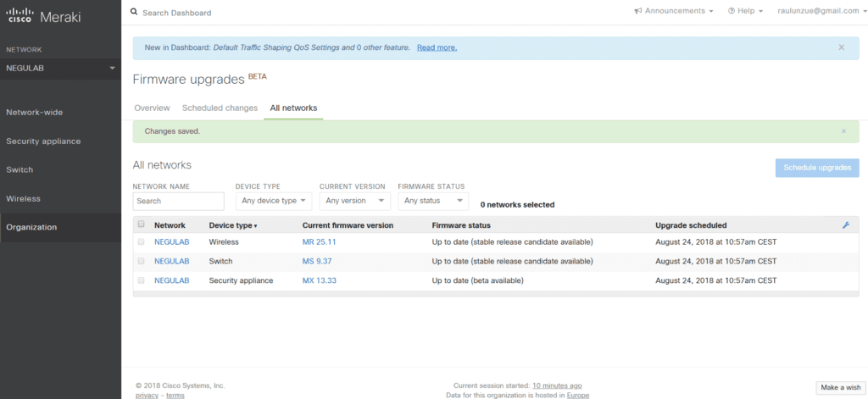Select the All networks tab
This screenshot has width=868, height=399.
293,108
